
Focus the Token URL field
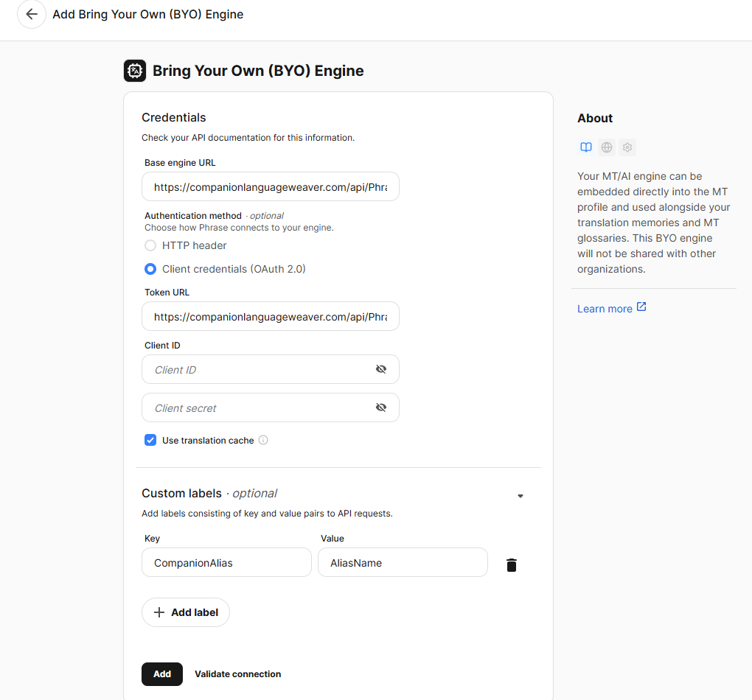[x=271, y=316]
